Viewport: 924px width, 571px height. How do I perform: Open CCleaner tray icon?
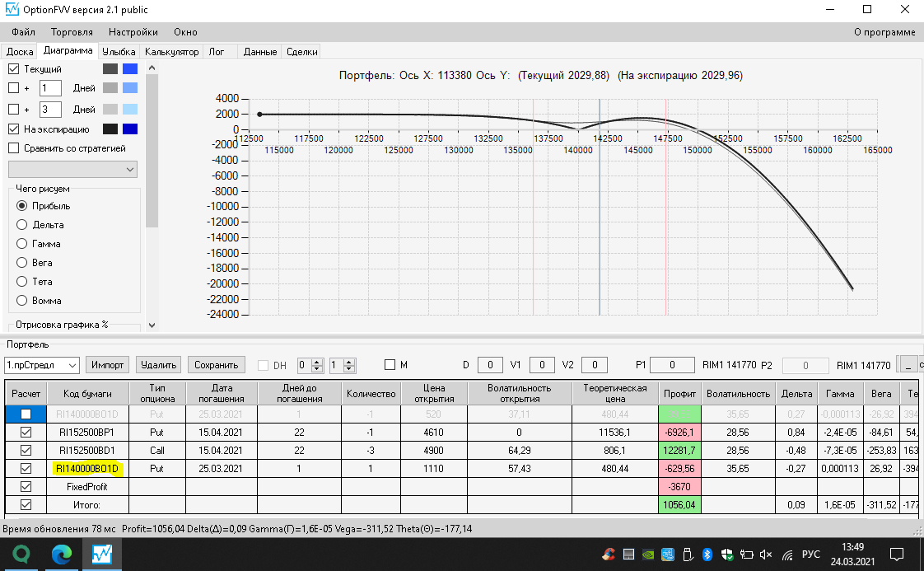tap(609, 555)
